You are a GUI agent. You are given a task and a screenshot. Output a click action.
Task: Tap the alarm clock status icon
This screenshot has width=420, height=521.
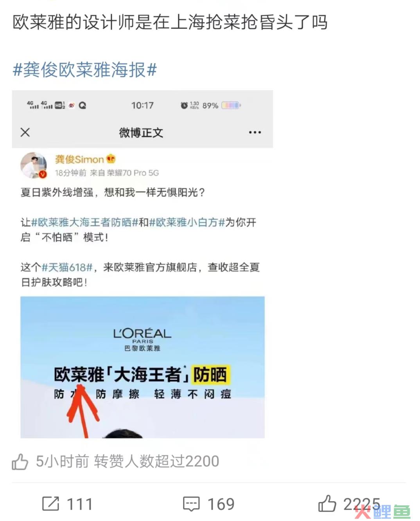pyautogui.click(x=184, y=105)
